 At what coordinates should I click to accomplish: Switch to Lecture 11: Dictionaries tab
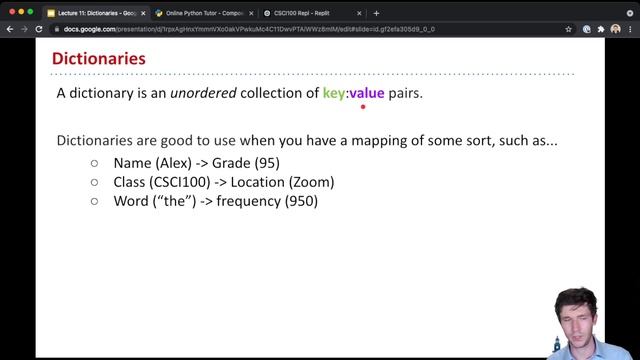(x=96, y=13)
